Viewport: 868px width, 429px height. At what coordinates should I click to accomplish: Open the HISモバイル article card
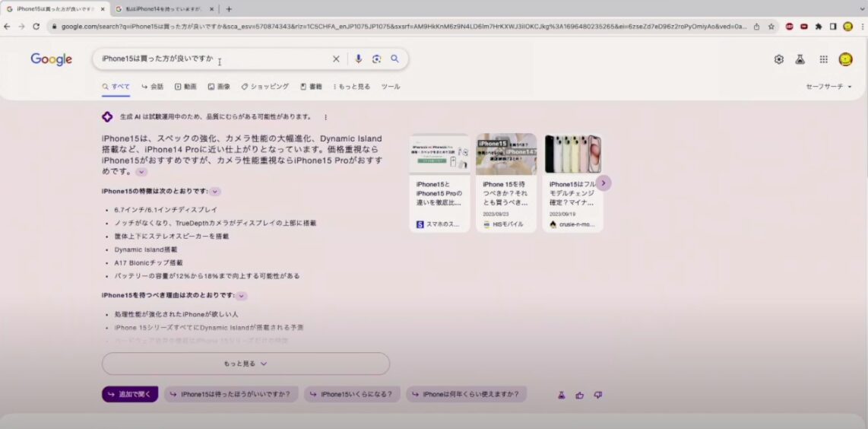(x=506, y=183)
